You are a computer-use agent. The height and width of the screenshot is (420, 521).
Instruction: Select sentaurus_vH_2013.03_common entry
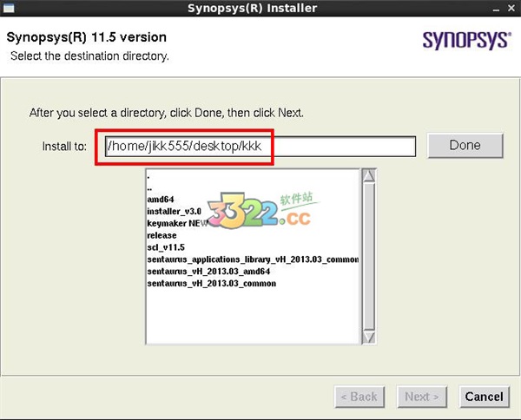pyautogui.click(x=211, y=283)
